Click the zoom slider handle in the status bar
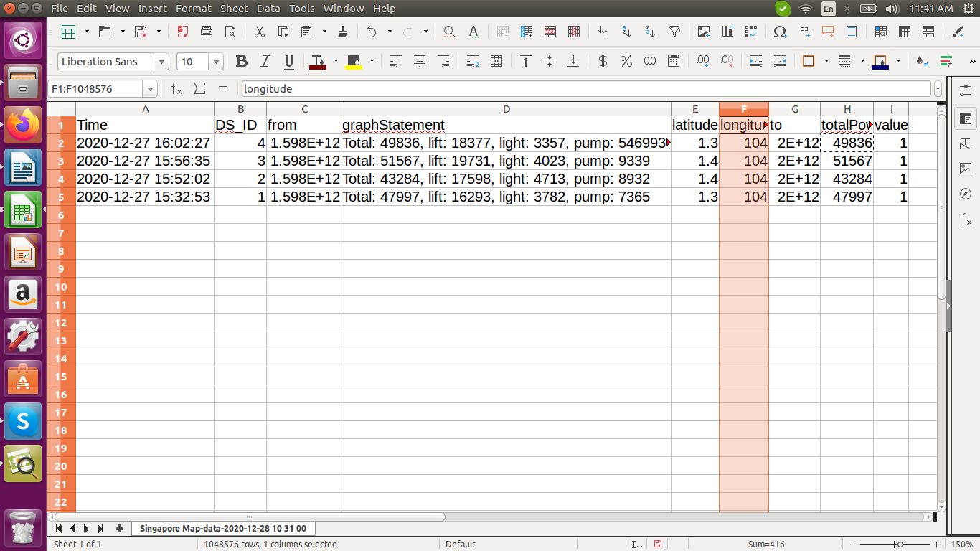 point(899,545)
